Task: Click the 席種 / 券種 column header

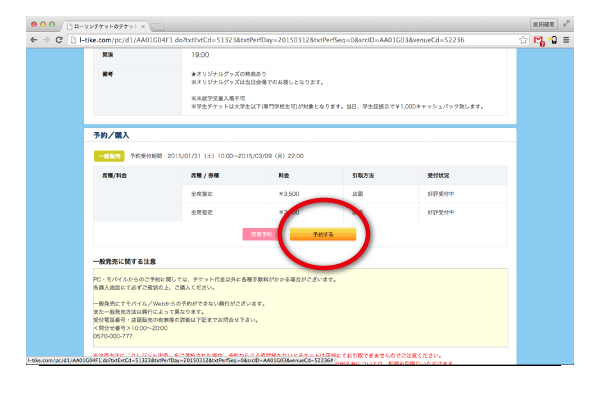Action: coord(205,175)
